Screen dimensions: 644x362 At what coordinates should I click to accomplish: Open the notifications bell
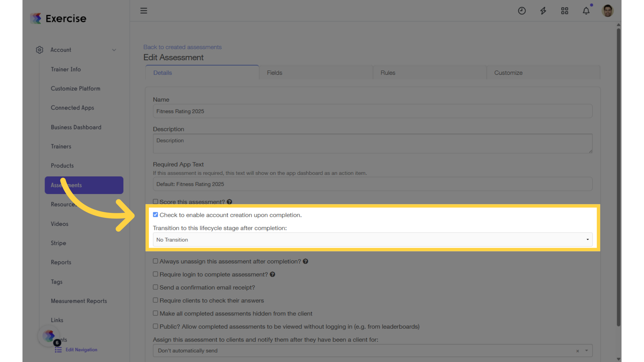586,11
